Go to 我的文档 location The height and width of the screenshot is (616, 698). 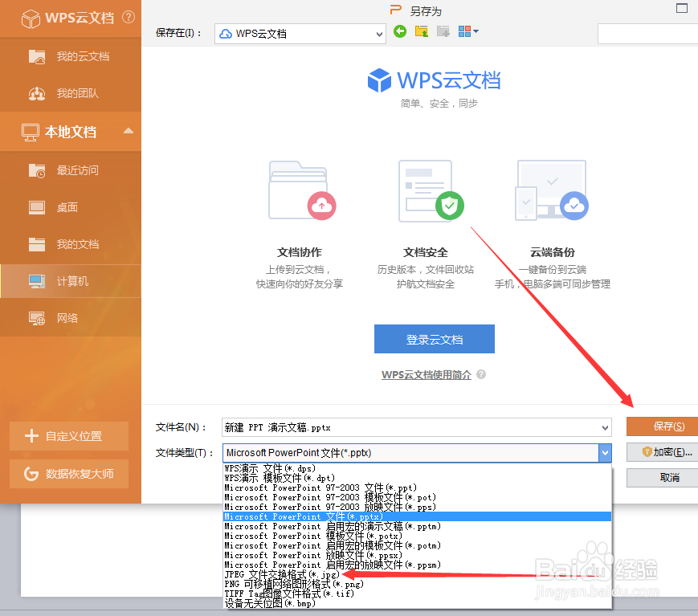71,244
